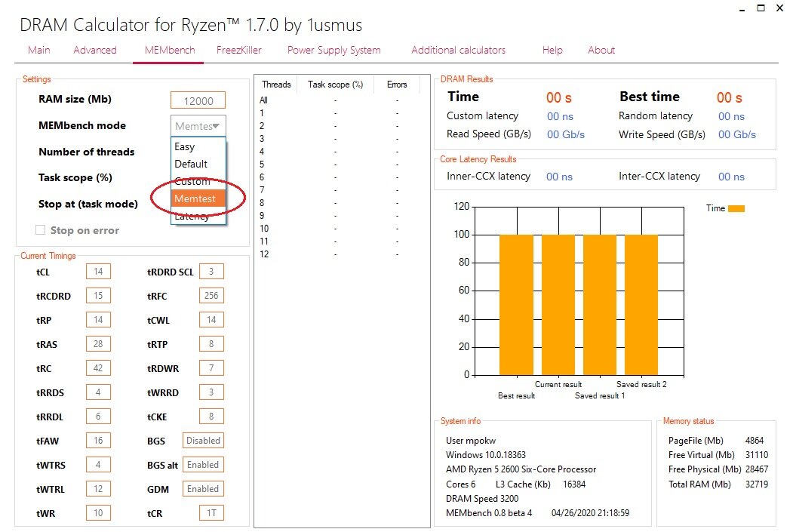
Task: Click the tCL timing value box
Action: tap(98, 272)
